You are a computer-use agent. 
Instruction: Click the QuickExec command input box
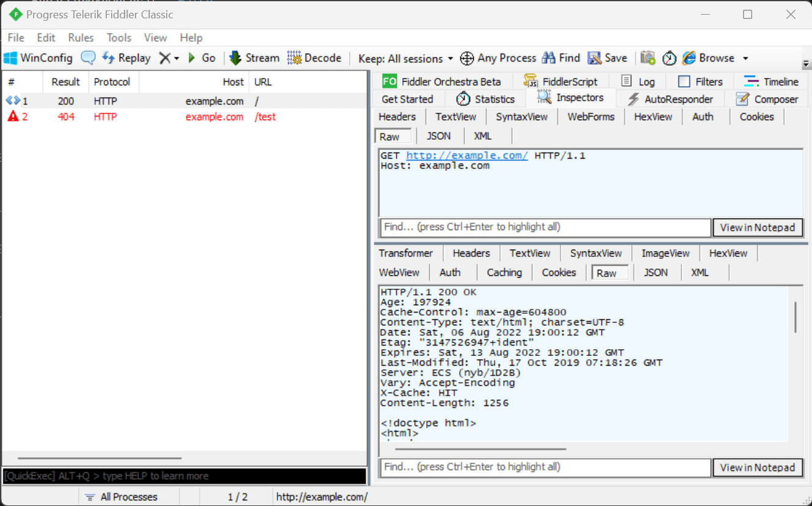(184, 476)
